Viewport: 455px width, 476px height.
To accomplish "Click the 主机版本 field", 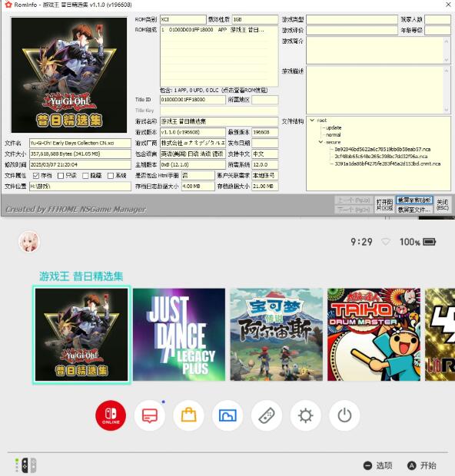I will point(193,164).
